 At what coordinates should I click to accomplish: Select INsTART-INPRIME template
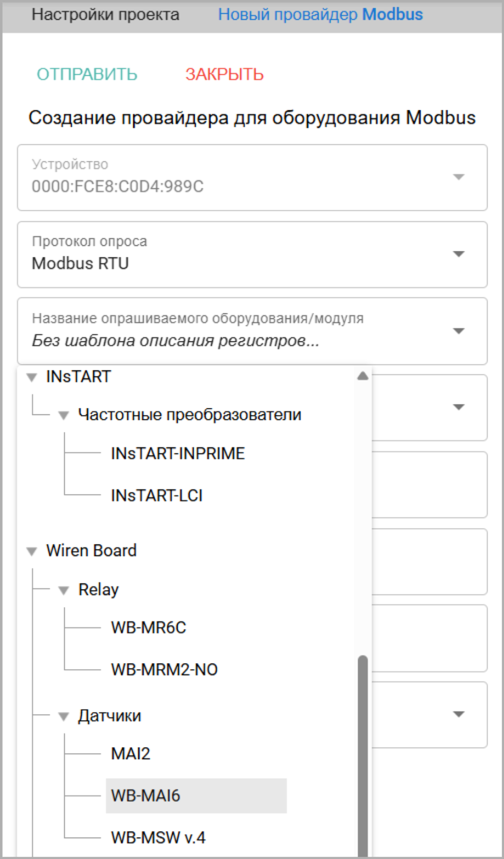[x=178, y=454]
